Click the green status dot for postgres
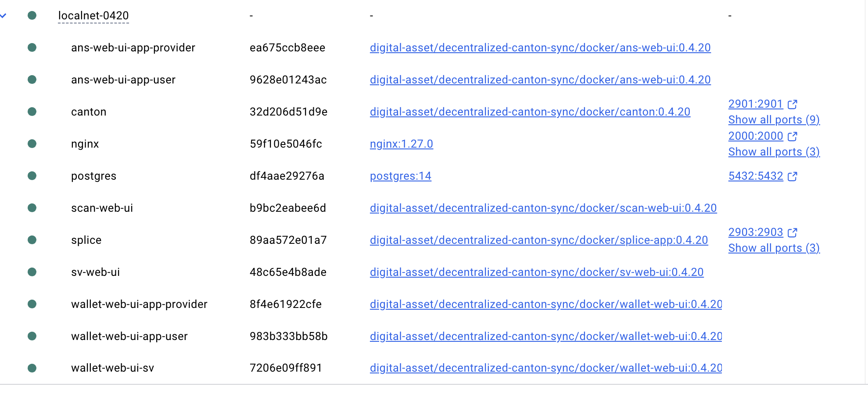The height and width of the screenshot is (398, 868). click(32, 176)
